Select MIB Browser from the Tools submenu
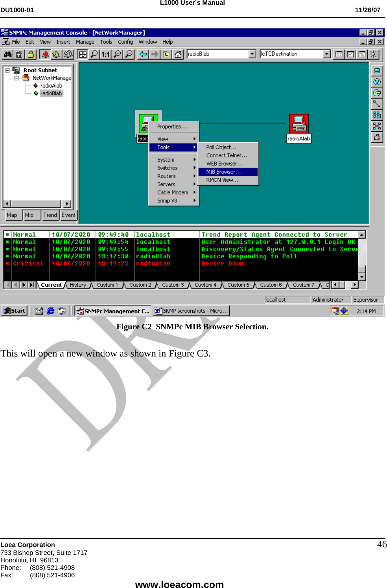Viewport: 387px width, 588px height. pyautogui.click(x=223, y=172)
